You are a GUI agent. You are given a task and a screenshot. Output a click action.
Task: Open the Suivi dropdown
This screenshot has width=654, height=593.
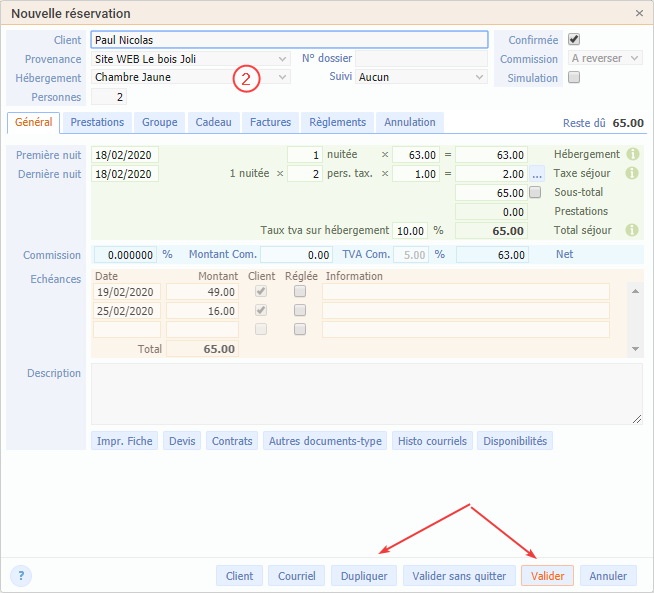click(x=479, y=77)
